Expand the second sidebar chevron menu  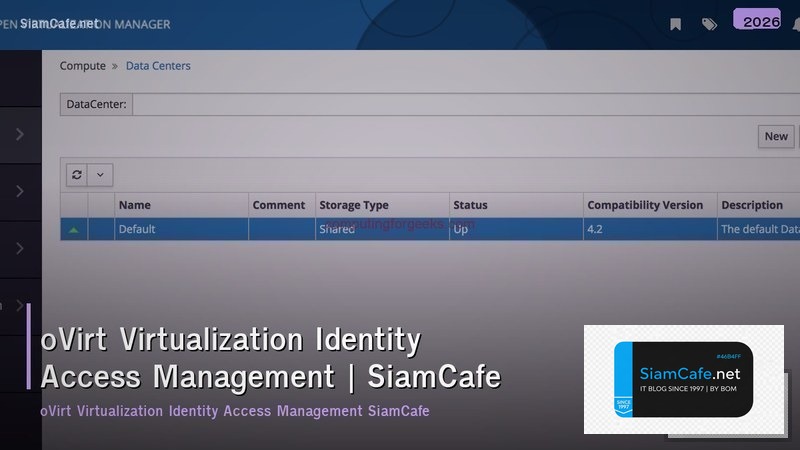click(x=20, y=191)
